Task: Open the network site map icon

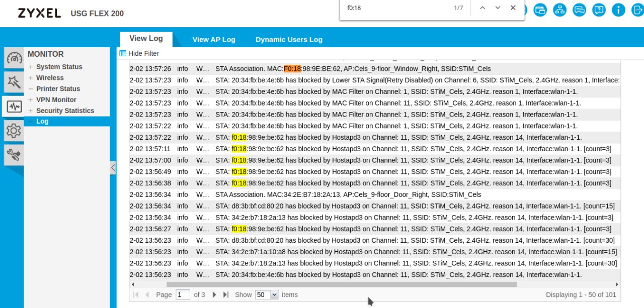Action: (x=560, y=10)
